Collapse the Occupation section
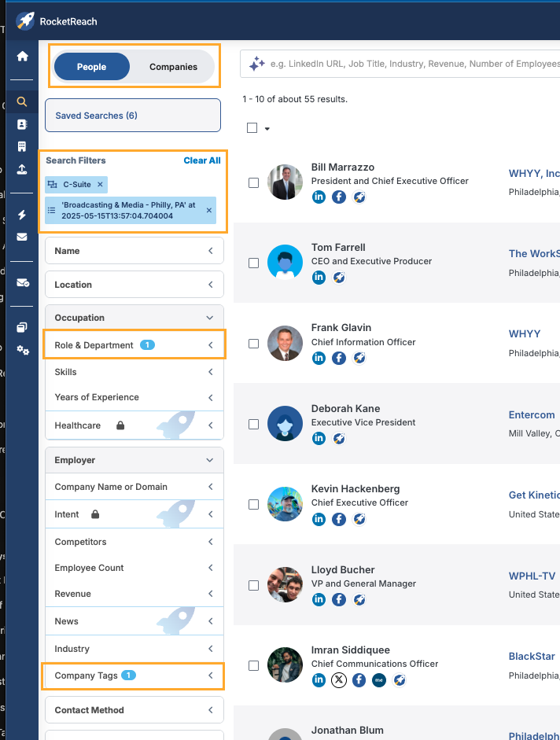 click(x=134, y=318)
